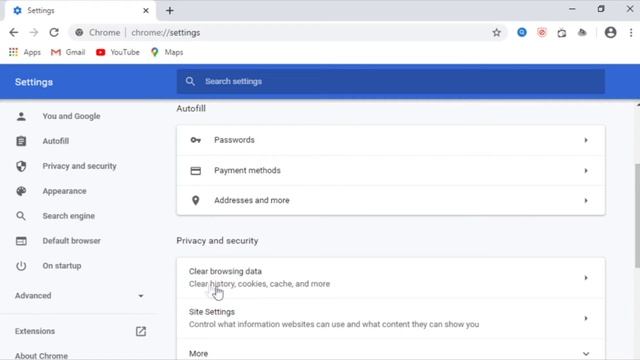Click the chevron at right of More
Image resolution: width=640 pixels, height=360 pixels.
[x=586, y=354]
